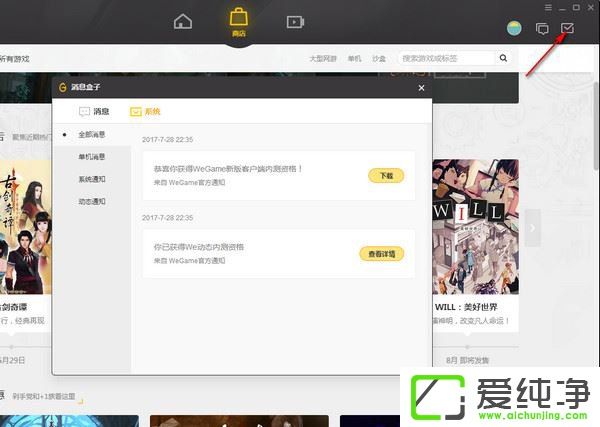The width and height of the screenshot is (600, 427).
Task: Select 全部消息 in the sidebar
Action: coord(91,134)
